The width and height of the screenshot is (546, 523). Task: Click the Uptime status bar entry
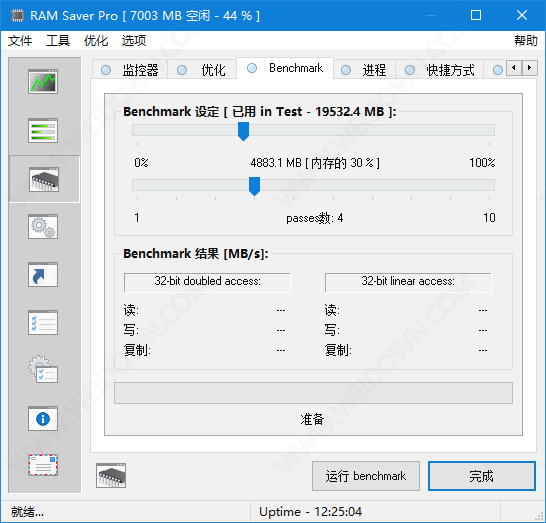coord(310,512)
